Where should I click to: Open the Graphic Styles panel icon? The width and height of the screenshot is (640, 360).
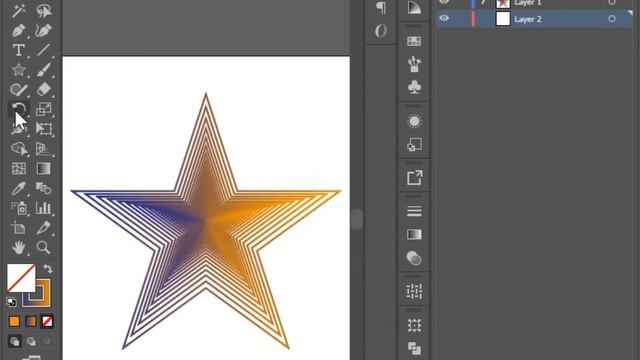tap(414, 144)
